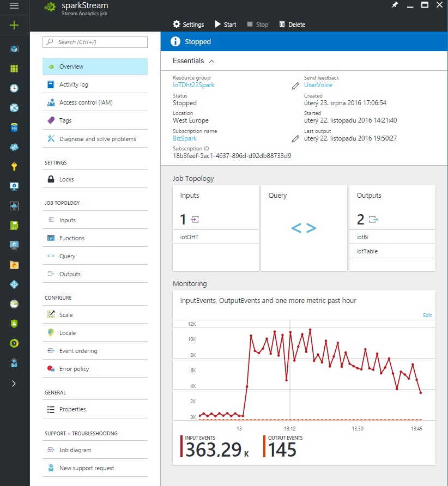The image size is (448, 486).
Task: Open the portal hamburger menu
Action: point(15,7)
